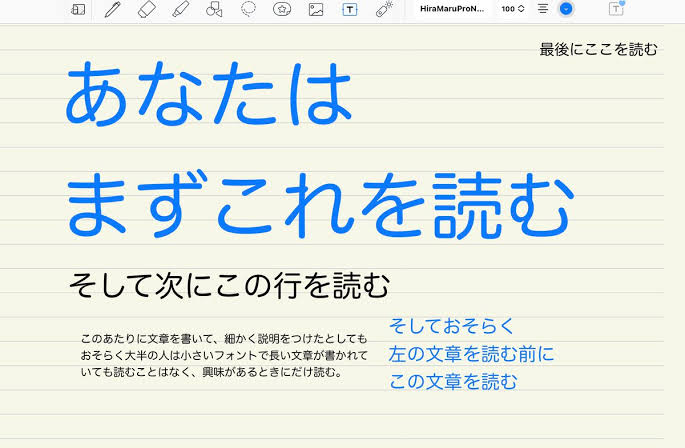Screen dimensions: 685x448
Task: Click the そして次にこの行を読む text line
Action: click(x=229, y=285)
